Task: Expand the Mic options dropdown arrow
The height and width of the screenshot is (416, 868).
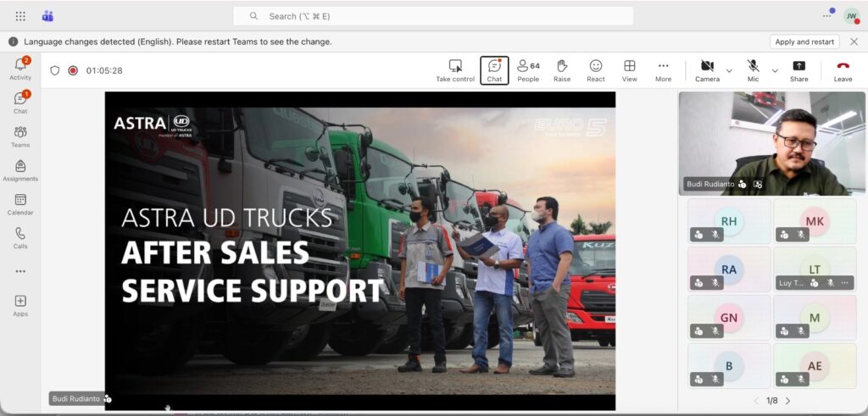Action: point(775,71)
